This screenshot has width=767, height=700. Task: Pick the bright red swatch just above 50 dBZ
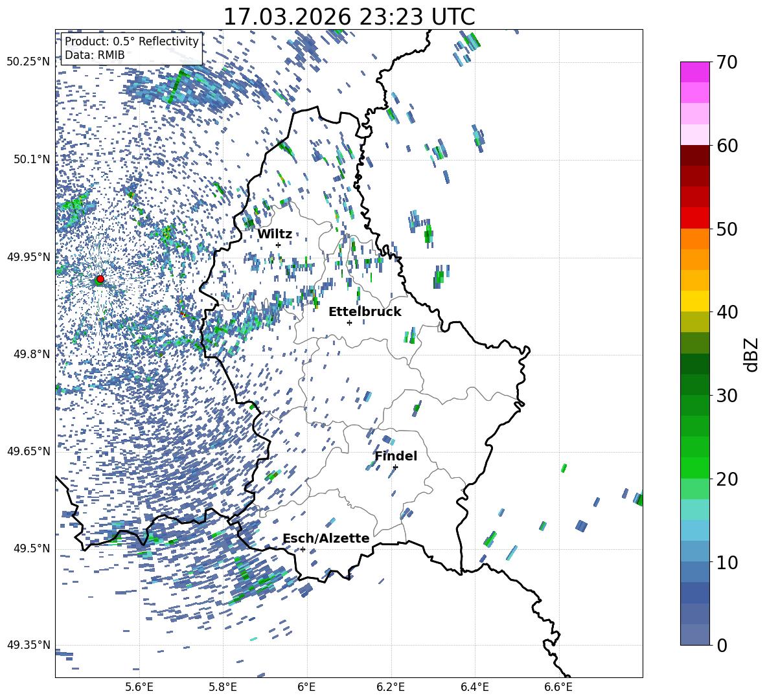click(695, 218)
